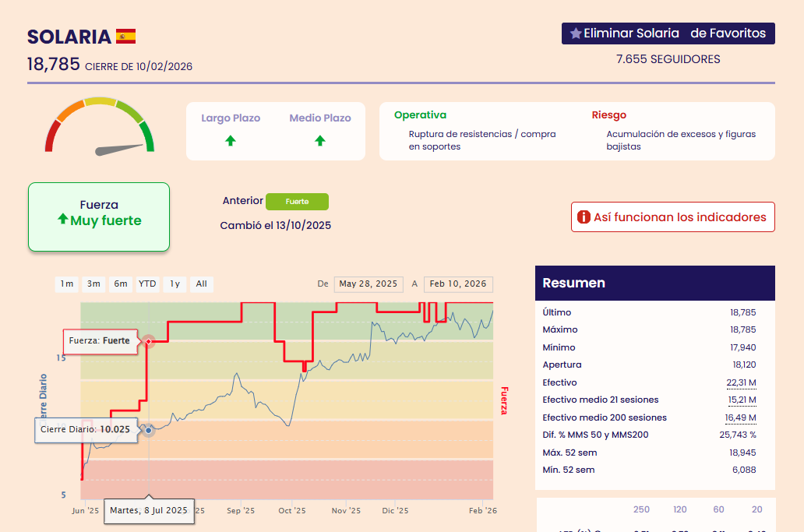The width and height of the screenshot is (804, 532).
Task: Click the 7.655 SEGUIDORES text
Action: coord(668,59)
